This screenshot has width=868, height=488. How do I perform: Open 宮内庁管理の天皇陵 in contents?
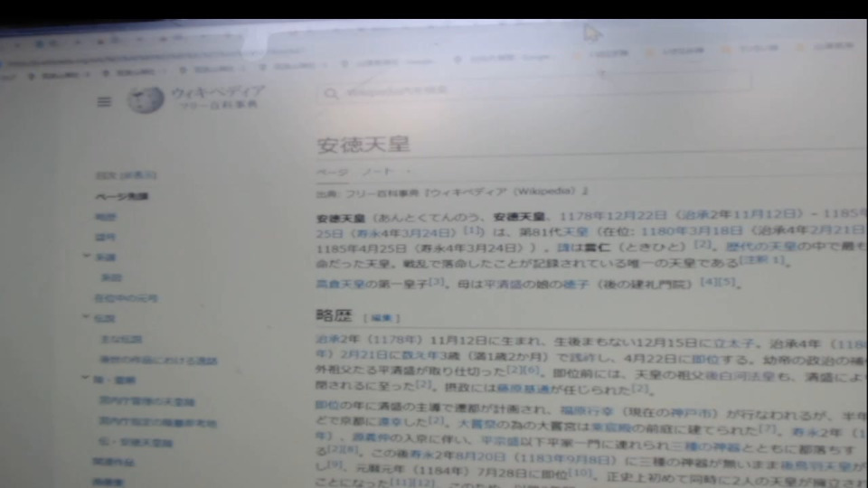(146, 401)
